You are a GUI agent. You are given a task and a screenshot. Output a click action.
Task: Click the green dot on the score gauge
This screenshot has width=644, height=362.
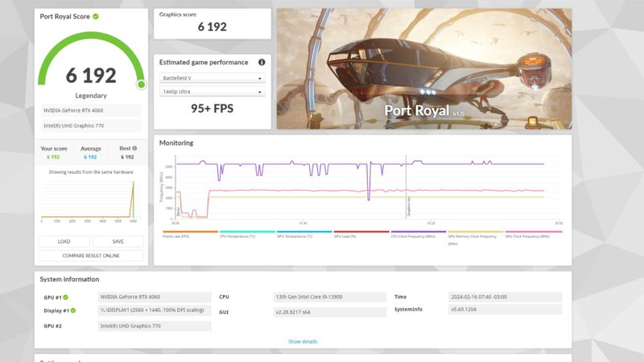click(142, 84)
